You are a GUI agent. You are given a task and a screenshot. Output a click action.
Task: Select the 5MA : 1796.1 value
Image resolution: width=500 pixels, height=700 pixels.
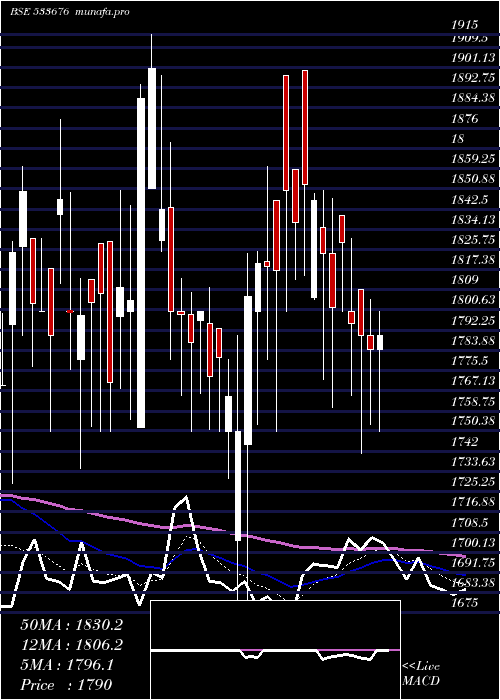pyautogui.click(x=67, y=665)
